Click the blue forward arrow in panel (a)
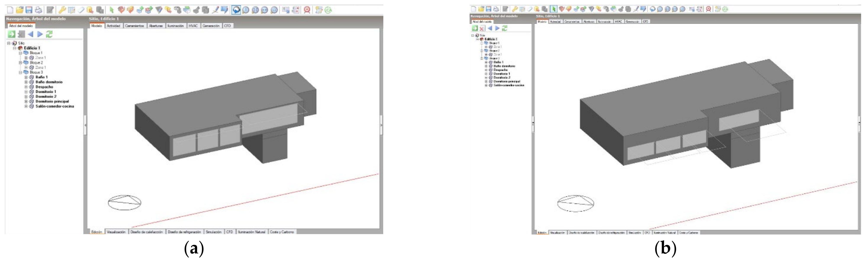Image resolution: width=868 pixels, height=264 pixels. (x=40, y=34)
